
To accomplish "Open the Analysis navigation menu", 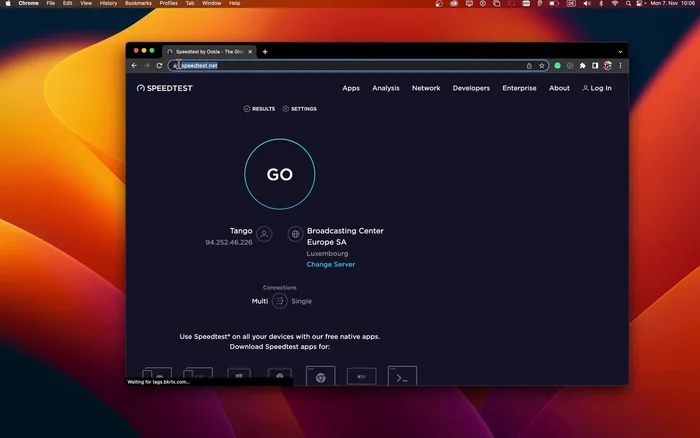I will (386, 88).
